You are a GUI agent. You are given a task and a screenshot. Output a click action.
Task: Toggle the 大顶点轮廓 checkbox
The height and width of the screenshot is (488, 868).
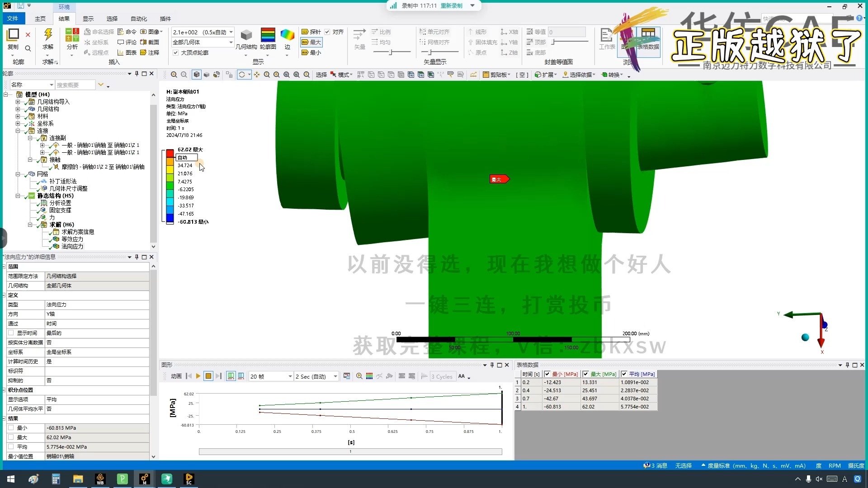pyautogui.click(x=176, y=52)
